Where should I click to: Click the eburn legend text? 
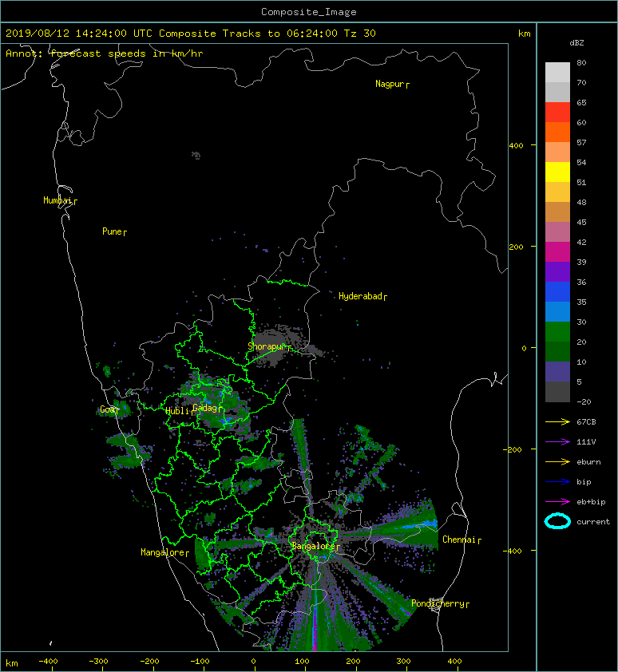click(x=588, y=461)
